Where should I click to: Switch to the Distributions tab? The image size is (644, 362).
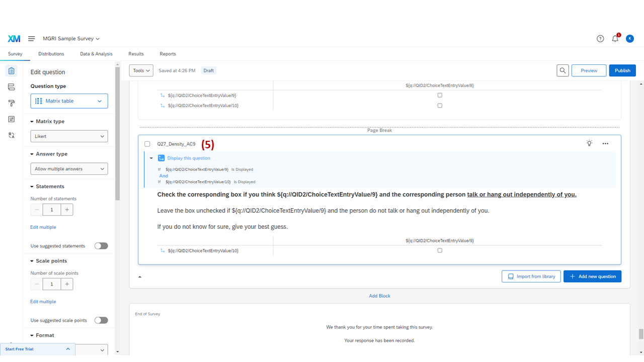[51, 54]
